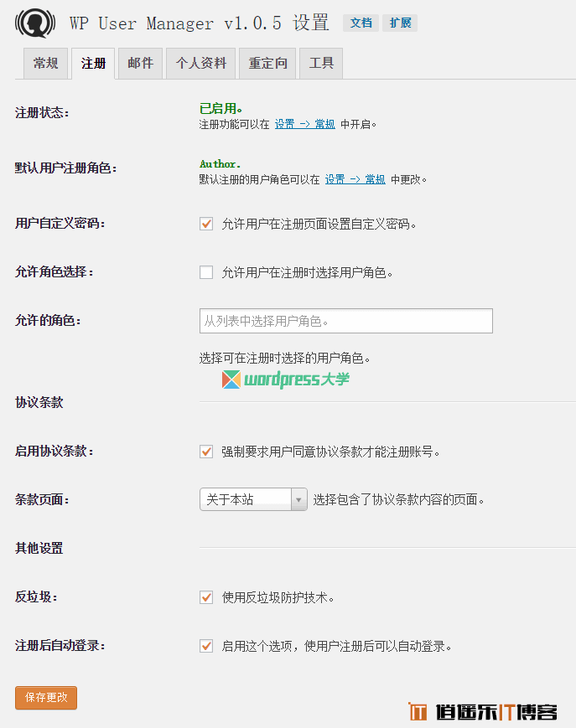This screenshot has width=576, height=728.
Task: Uncheck the 启用协议条款 checkbox
Action: (x=206, y=452)
